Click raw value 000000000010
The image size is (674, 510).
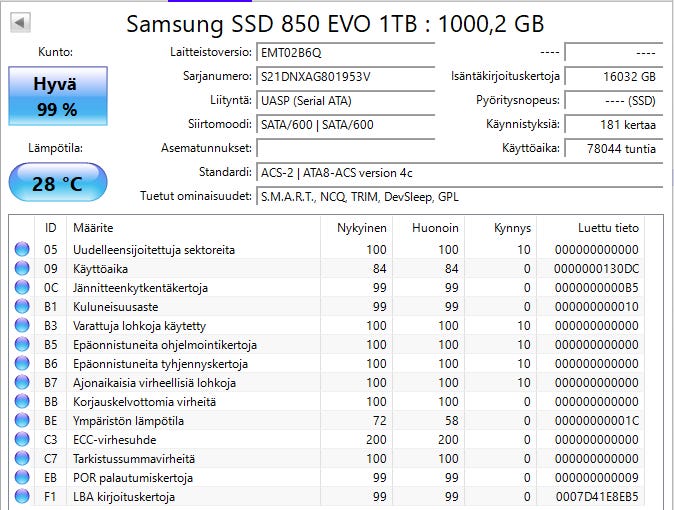click(596, 307)
